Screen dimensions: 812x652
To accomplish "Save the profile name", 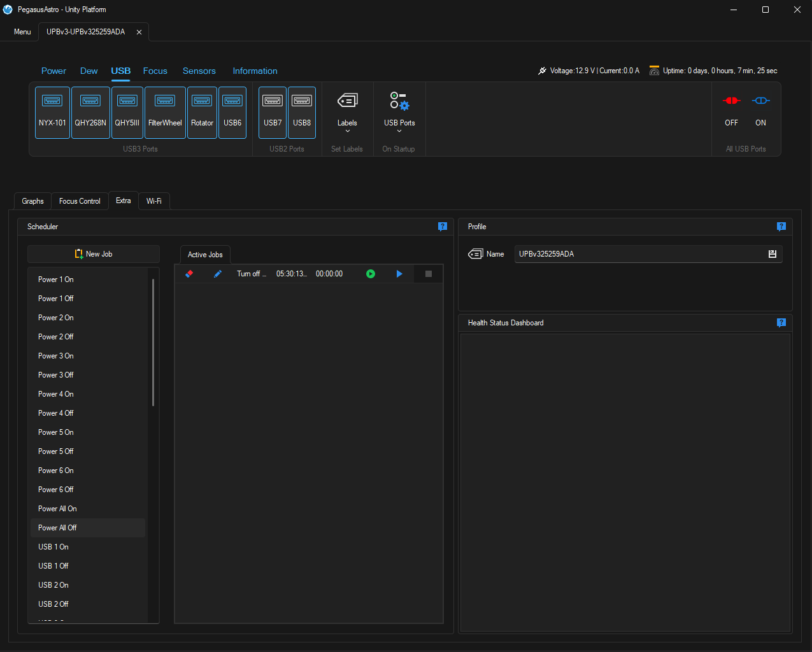I will (x=773, y=254).
